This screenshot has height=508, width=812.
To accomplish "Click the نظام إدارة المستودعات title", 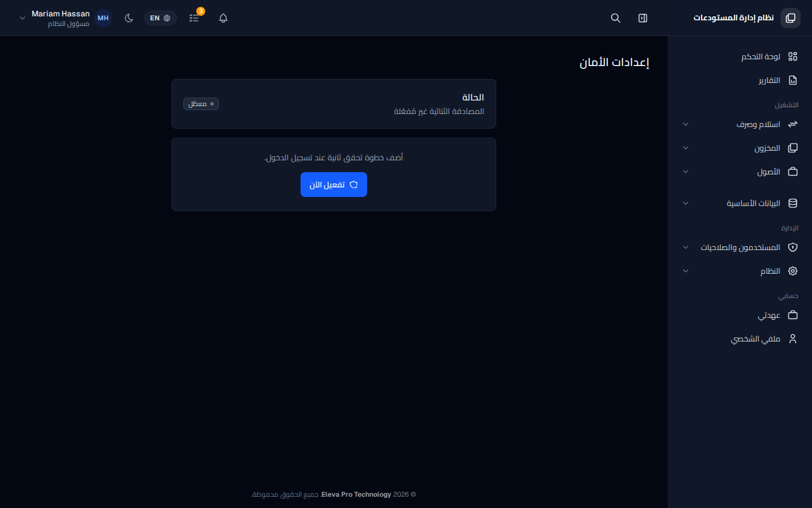I will 734,18.
